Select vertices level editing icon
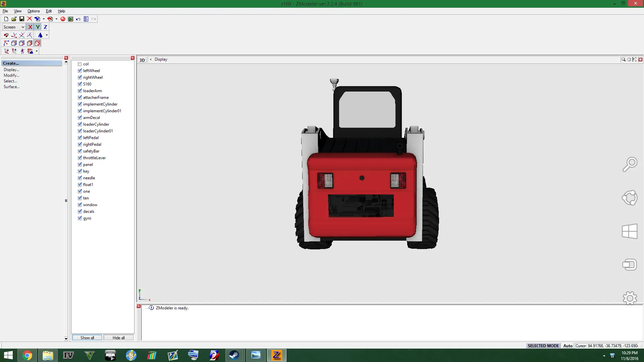This screenshot has width=644, height=362. tap(6, 43)
